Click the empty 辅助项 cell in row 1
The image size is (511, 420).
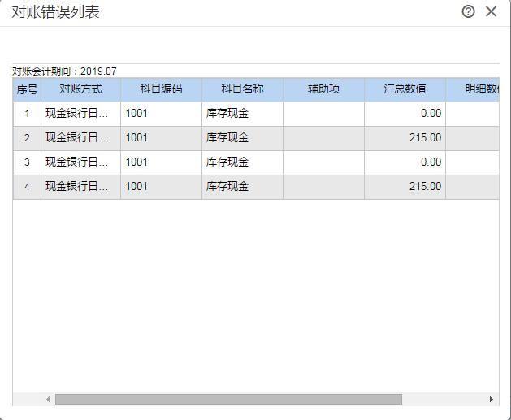[323, 114]
